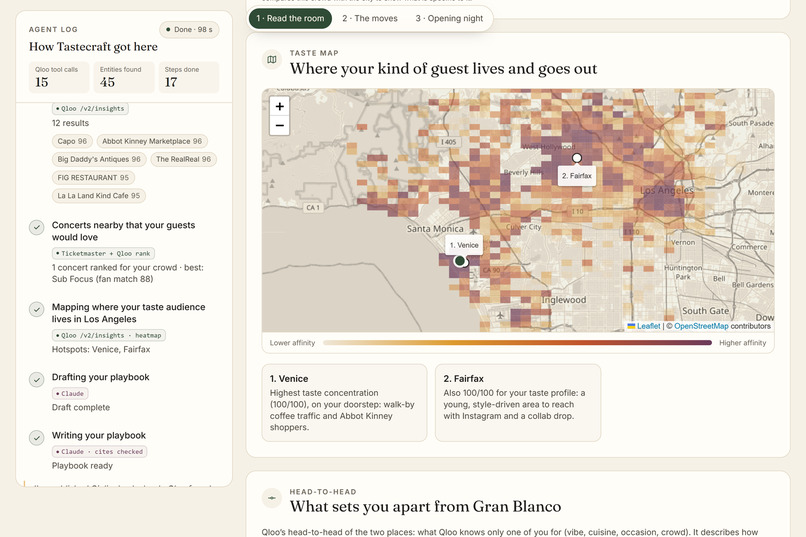Select the 'La La Land Kind Cafe 95' chip

(x=99, y=196)
